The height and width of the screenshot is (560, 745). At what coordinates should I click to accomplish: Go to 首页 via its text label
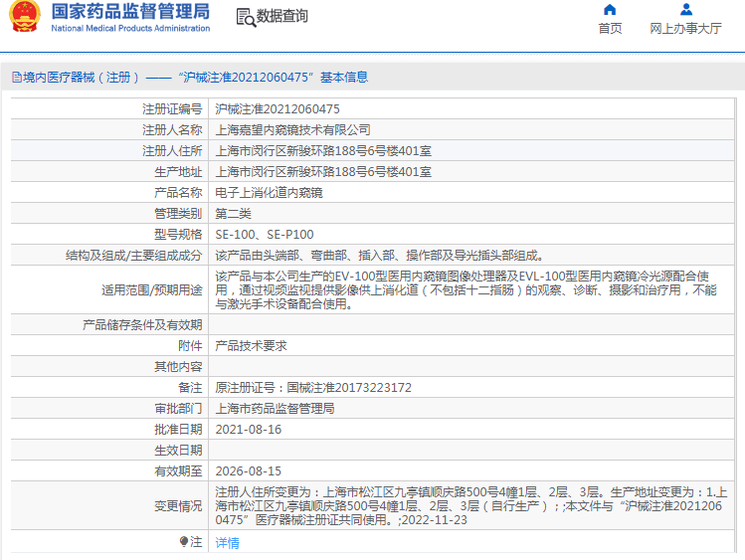pyautogui.click(x=610, y=29)
